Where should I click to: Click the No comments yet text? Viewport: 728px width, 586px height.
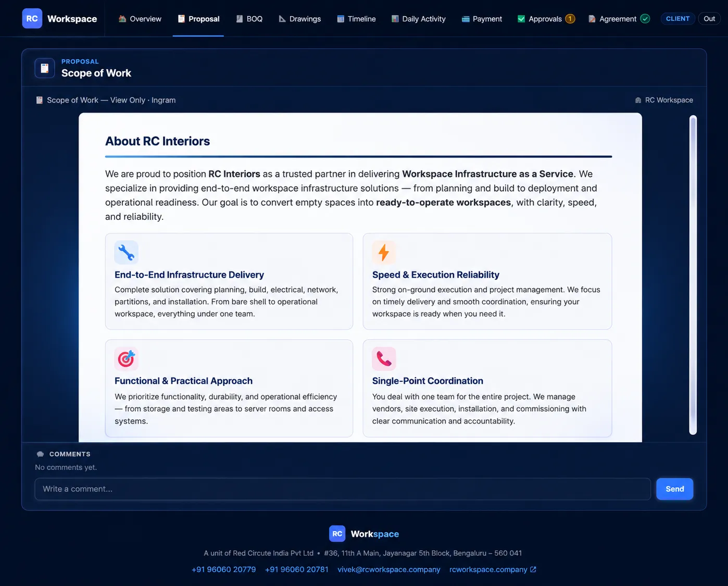pos(66,467)
